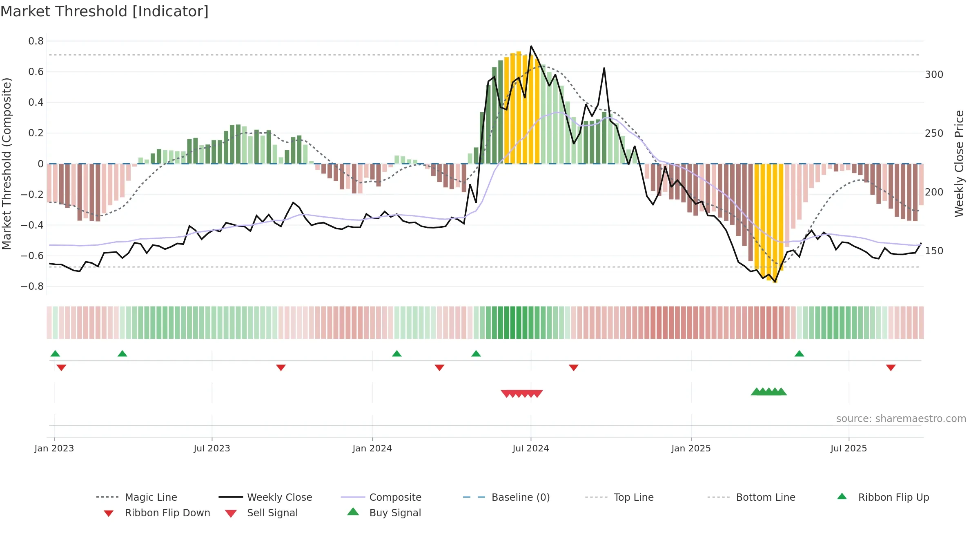980x551 pixels.
Task: Toggle the Ribbon Flip Down legend entry
Action: pos(157,513)
